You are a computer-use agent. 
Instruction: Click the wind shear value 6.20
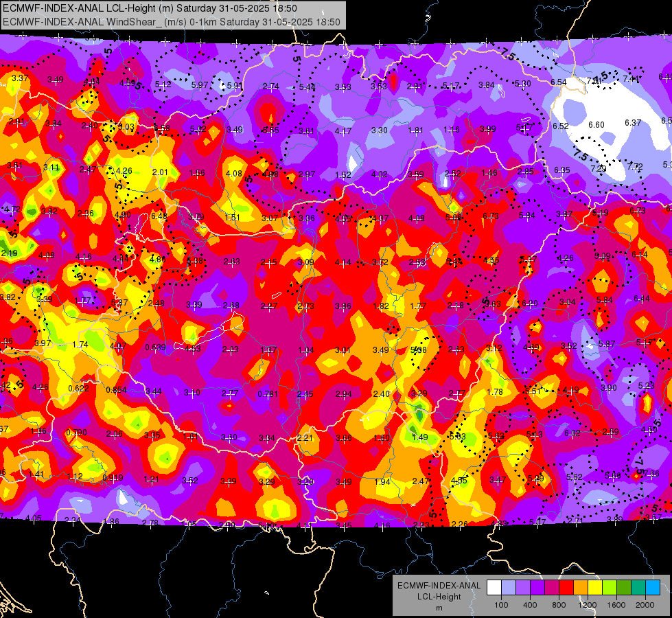pos(529,304)
